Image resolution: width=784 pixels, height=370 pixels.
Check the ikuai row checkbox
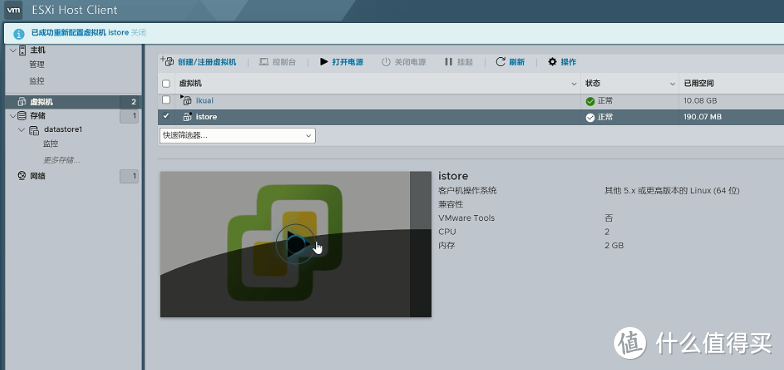[x=166, y=100]
